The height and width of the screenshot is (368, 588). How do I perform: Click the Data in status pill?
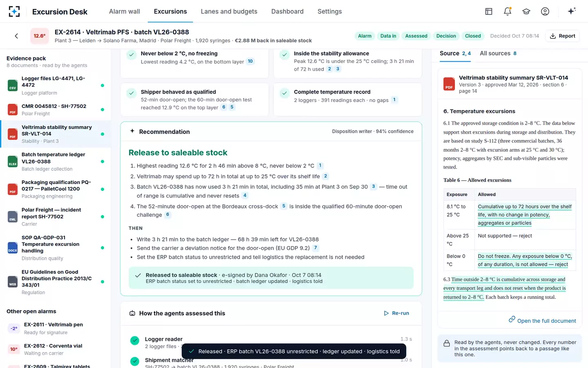(388, 36)
